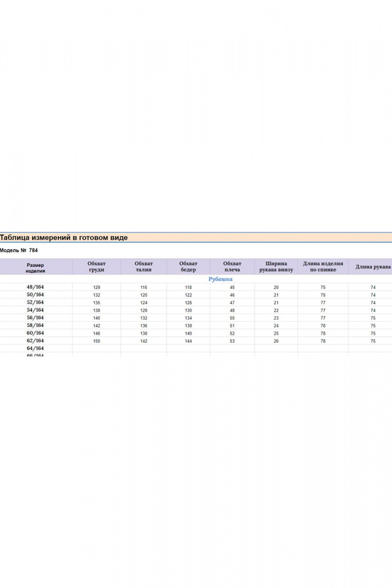Click hip value '140' in 60/164 row
Screen dimensions: 392x588
point(188,333)
